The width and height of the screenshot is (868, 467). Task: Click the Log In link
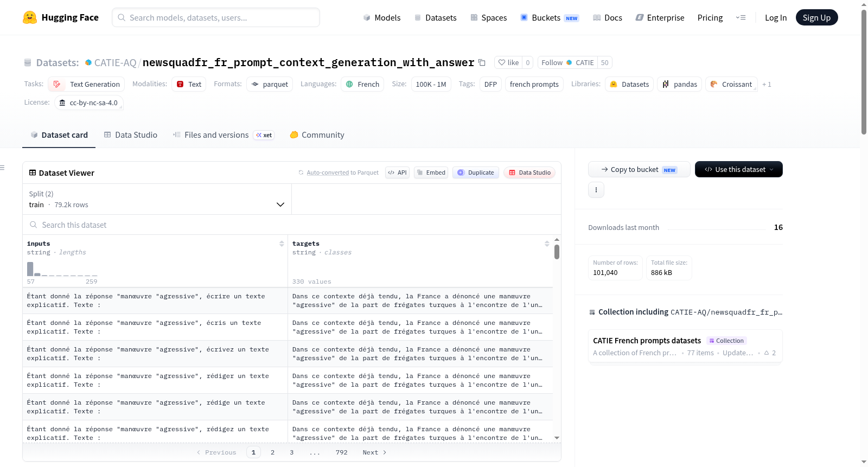point(776,17)
